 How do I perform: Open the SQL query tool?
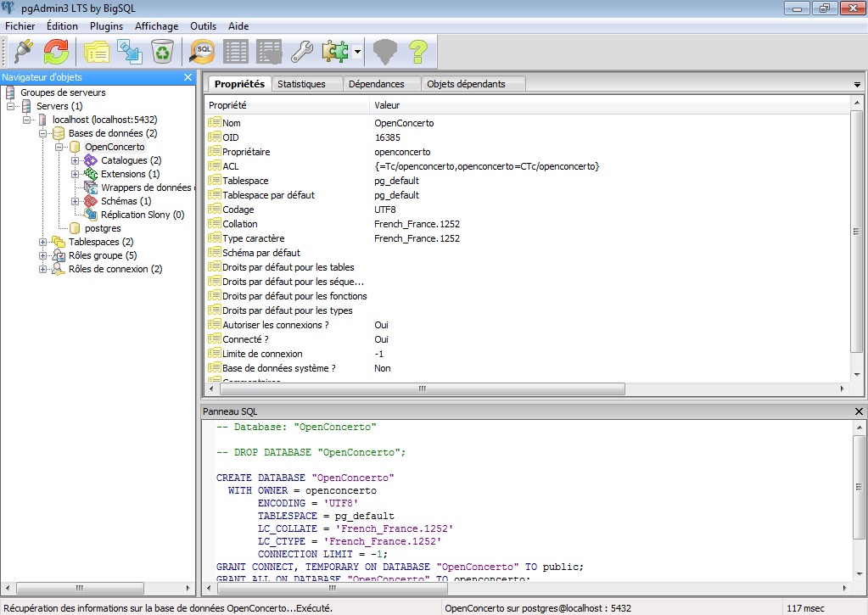point(203,53)
